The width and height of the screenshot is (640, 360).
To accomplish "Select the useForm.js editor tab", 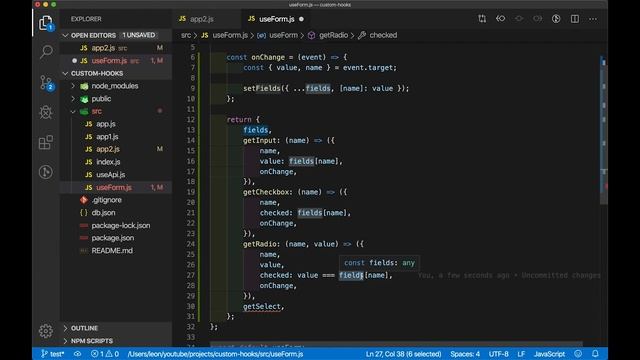I will click(x=276, y=19).
